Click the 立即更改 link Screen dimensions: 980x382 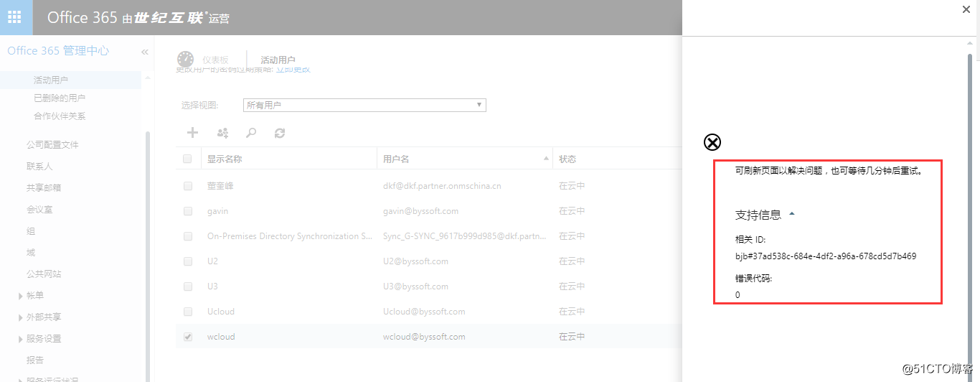[x=293, y=70]
